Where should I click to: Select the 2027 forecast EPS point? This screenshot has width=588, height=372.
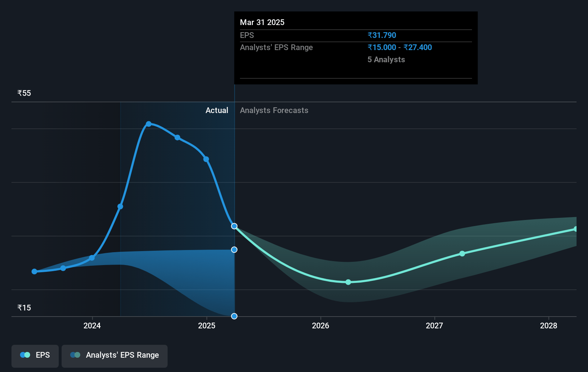[462, 254]
